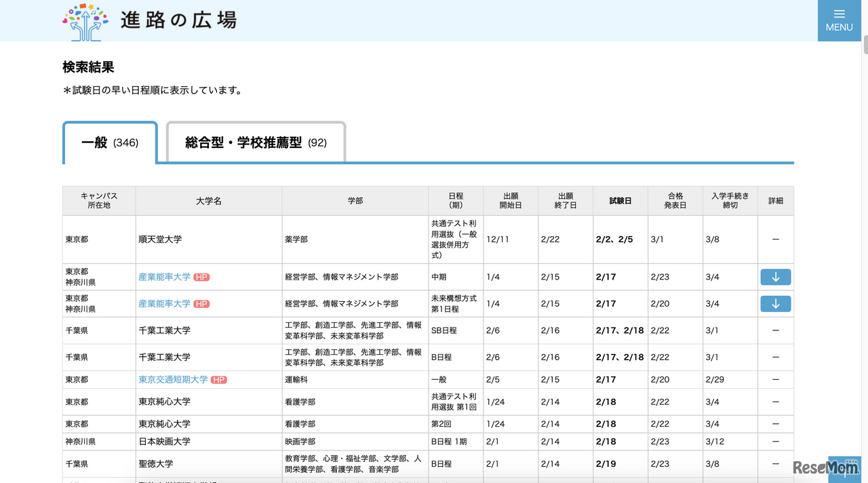Switch to the 総合型・学校推薦型 (92) tab
This screenshot has height=483, width=868.
(256, 142)
